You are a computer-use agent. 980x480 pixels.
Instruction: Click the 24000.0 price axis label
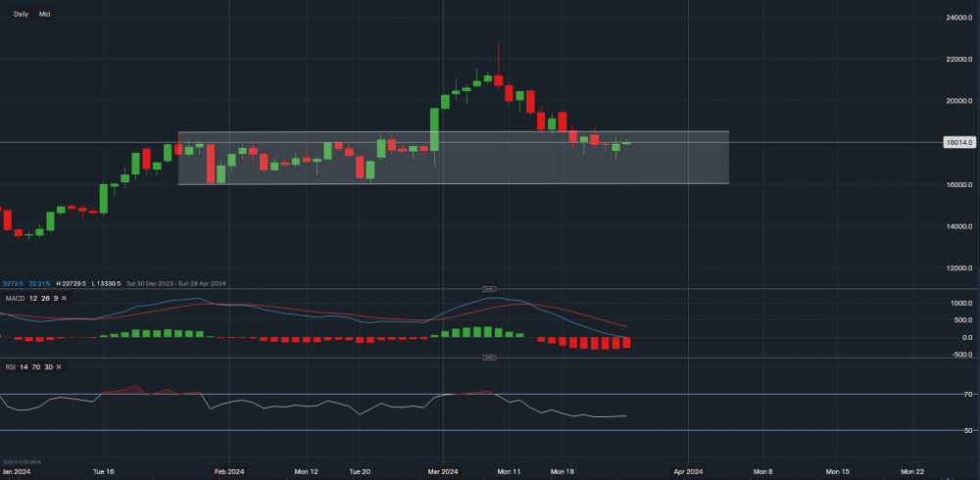(959, 18)
